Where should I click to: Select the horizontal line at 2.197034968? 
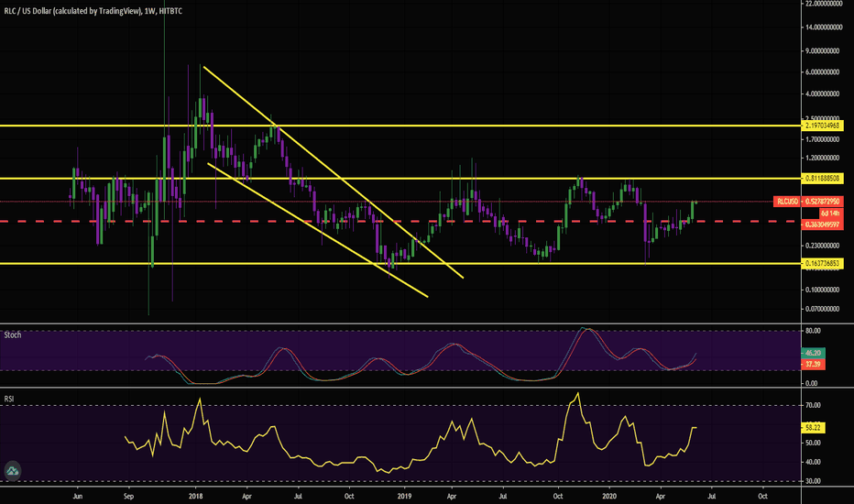400,126
